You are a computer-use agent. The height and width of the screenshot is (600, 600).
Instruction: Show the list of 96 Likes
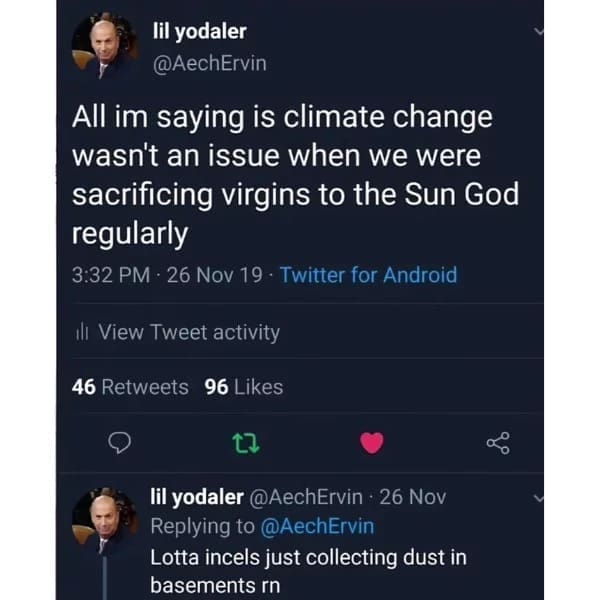point(244,387)
